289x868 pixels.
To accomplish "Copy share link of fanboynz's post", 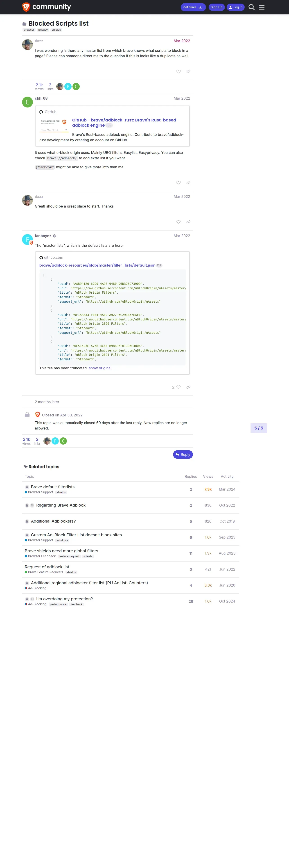I will pos(188,387).
